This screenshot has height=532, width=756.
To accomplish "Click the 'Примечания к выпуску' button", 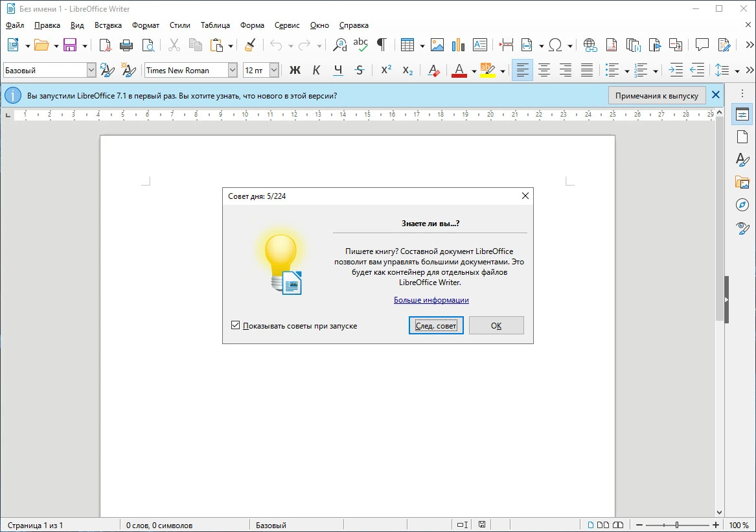I will pos(657,95).
